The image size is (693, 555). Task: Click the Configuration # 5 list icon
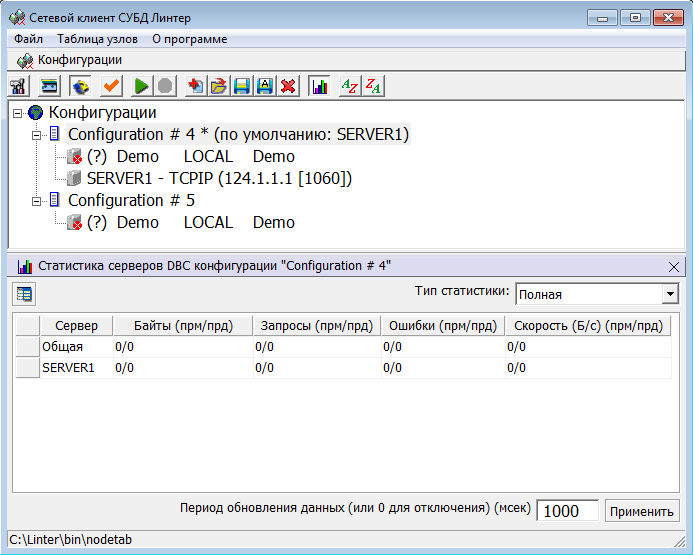pyautogui.click(x=54, y=200)
